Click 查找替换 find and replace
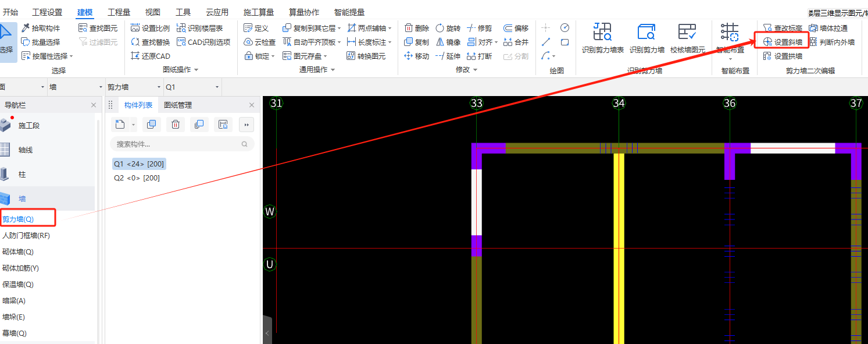Screen dimensions: 868x344 pyautogui.click(x=150, y=42)
